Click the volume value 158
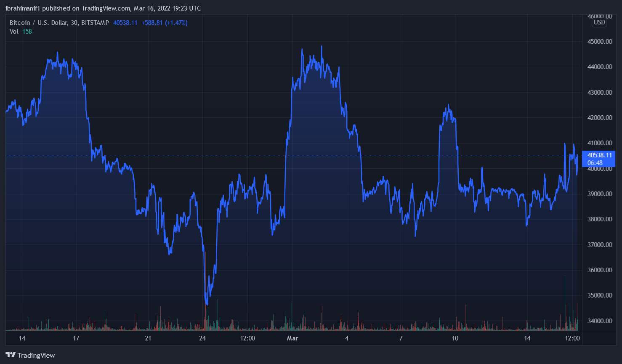 (27, 32)
